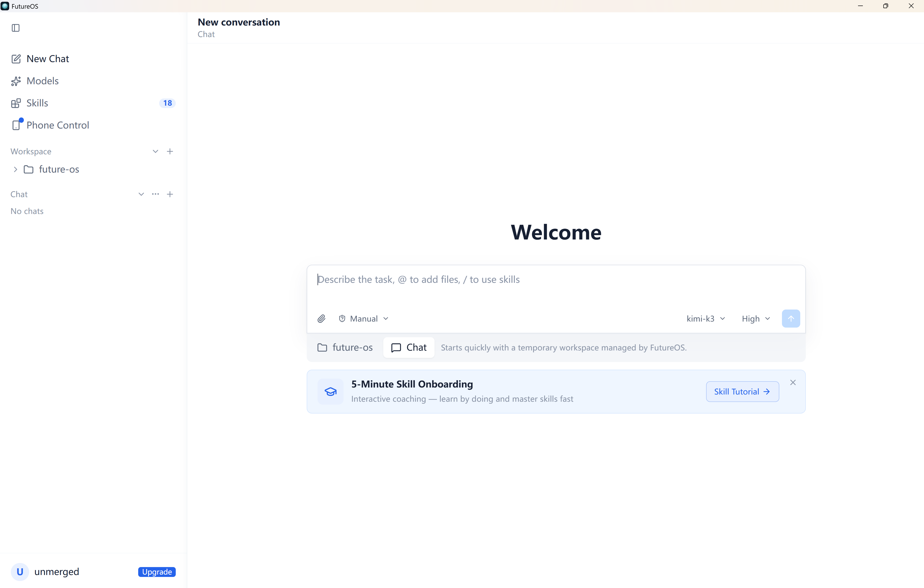Open the High effort dropdown

point(756,319)
